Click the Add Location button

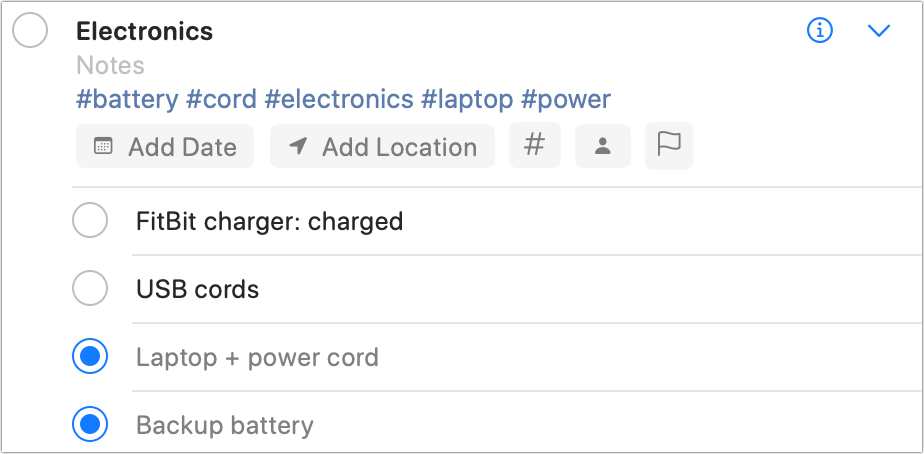382,146
